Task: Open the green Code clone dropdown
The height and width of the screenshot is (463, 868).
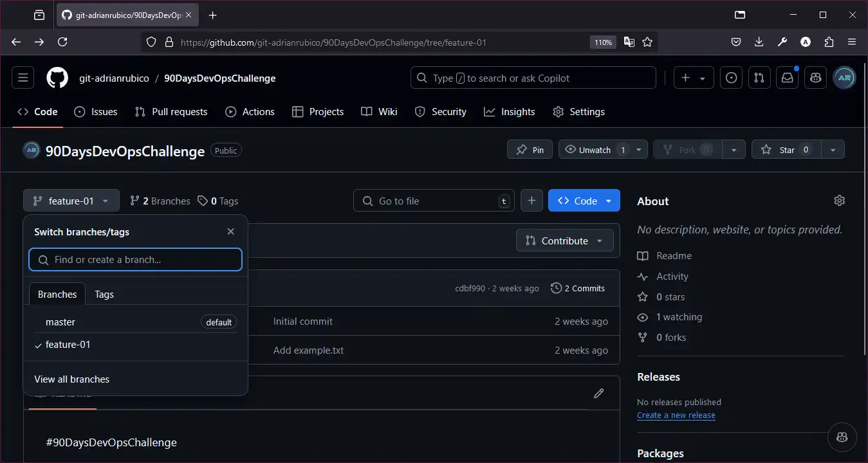Action: (x=584, y=201)
